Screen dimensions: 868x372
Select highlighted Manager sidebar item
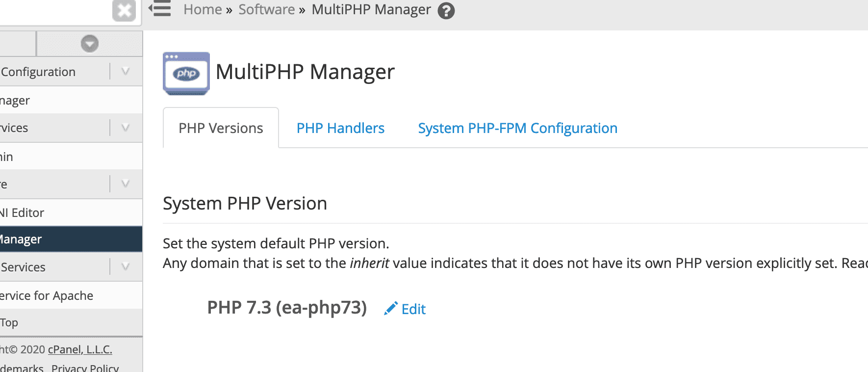(71, 239)
